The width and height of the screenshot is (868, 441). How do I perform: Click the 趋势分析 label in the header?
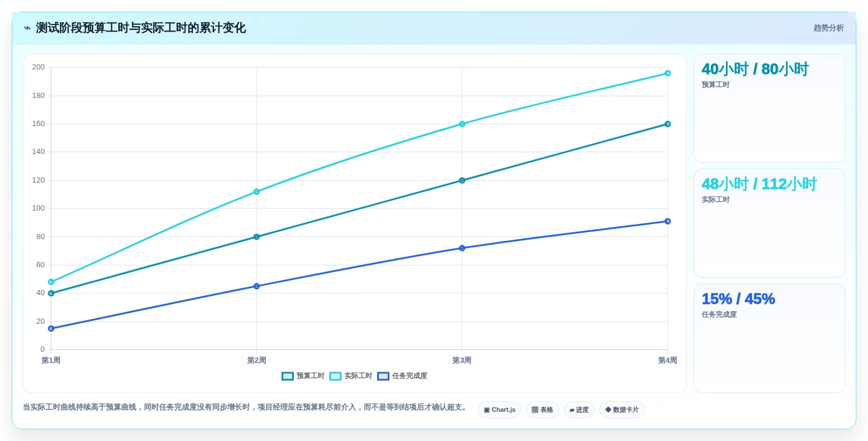point(828,28)
